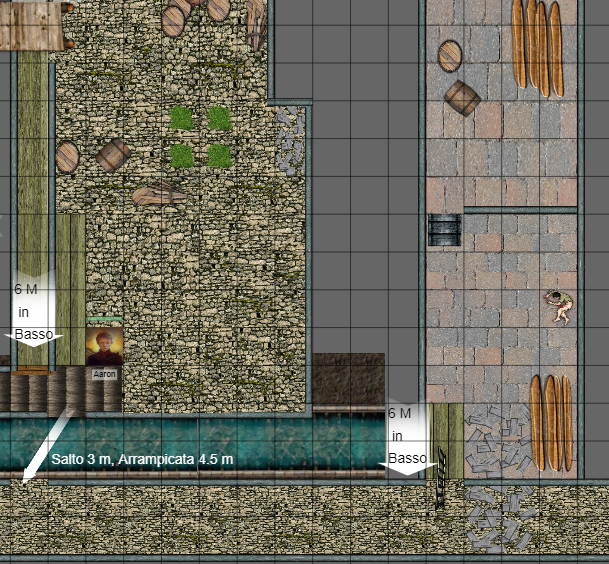Click the green health bar above Aaron
The width and height of the screenshot is (609, 564).
coord(104,319)
